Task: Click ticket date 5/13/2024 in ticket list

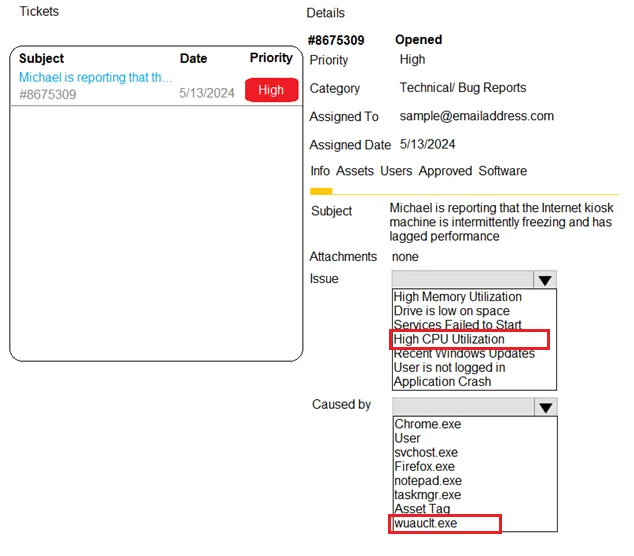Action: [x=207, y=93]
